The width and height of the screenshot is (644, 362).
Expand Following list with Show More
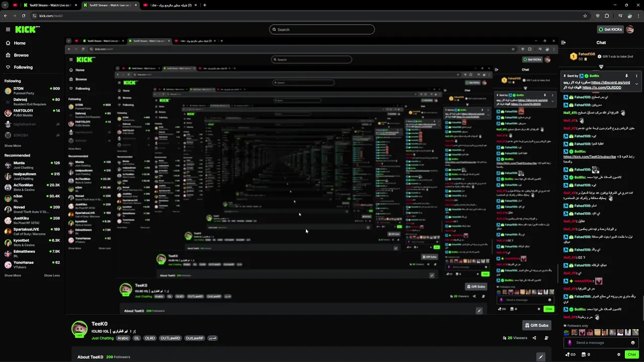tap(13, 146)
